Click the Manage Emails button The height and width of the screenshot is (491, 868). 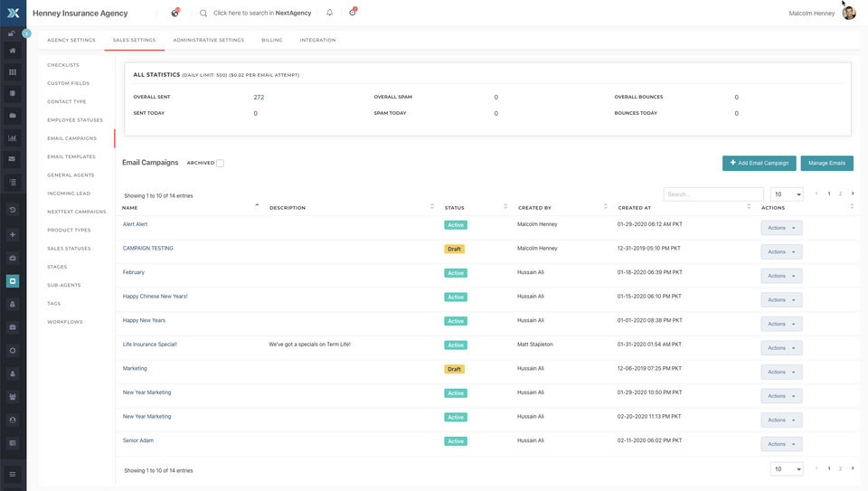coord(826,163)
